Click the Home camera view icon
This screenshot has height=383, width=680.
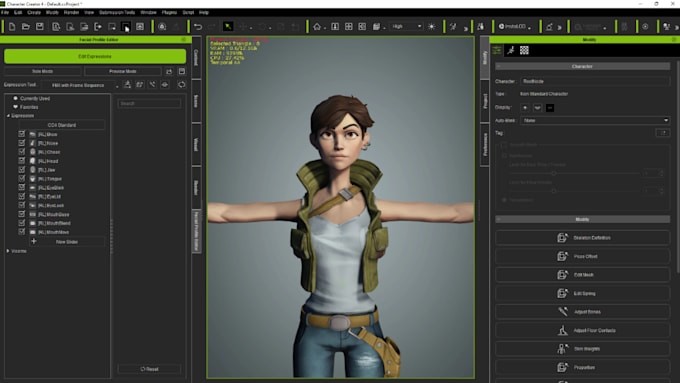317,27
